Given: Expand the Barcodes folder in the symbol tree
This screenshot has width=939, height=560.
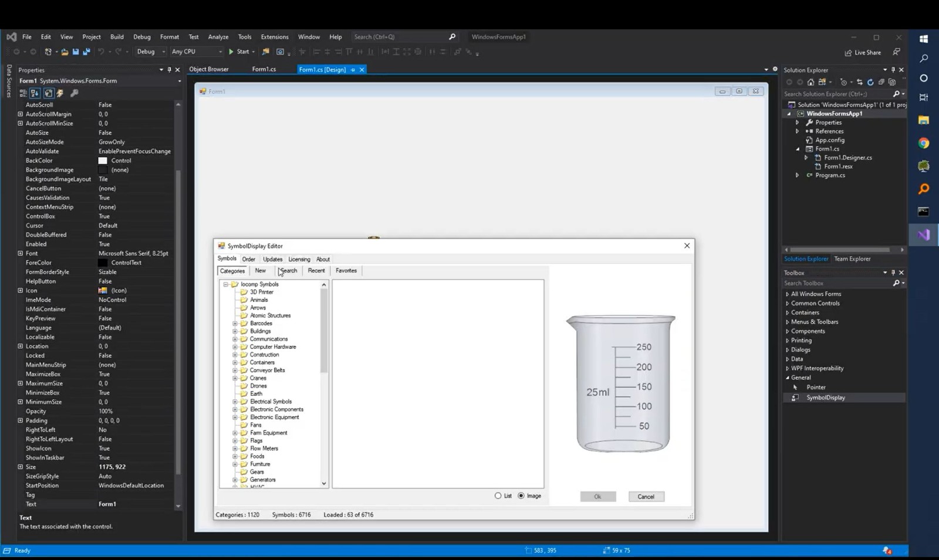Looking at the screenshot, I should [x=235, y=324].
